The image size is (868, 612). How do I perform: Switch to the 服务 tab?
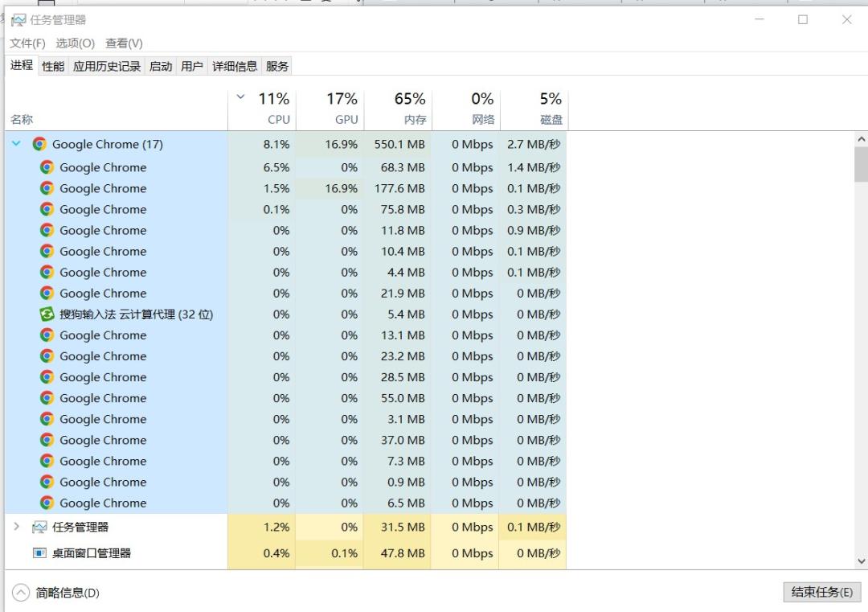coord(277,67)
